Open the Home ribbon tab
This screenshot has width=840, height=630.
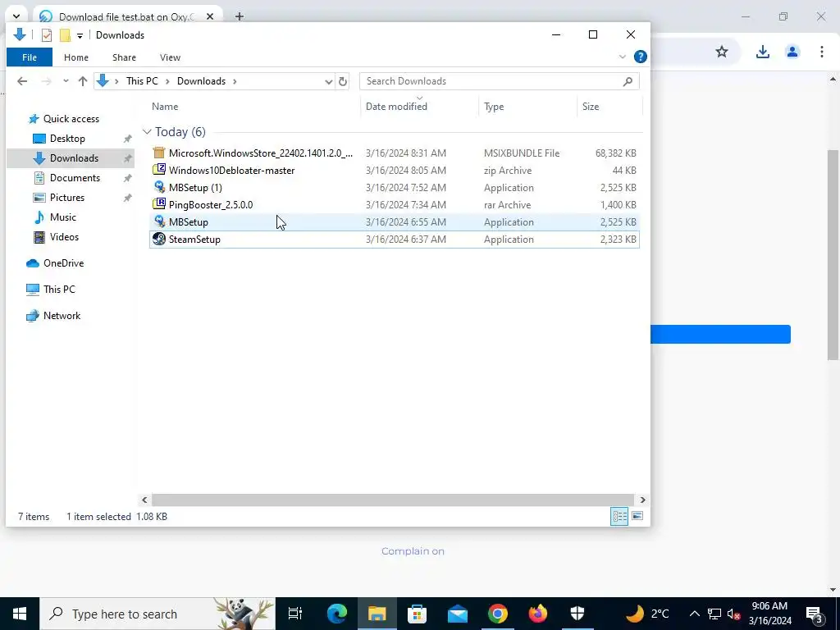(76, 57)
